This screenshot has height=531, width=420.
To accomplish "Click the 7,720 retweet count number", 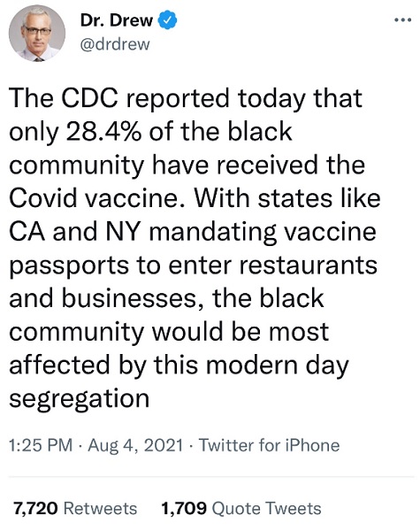I will (35, 508).
